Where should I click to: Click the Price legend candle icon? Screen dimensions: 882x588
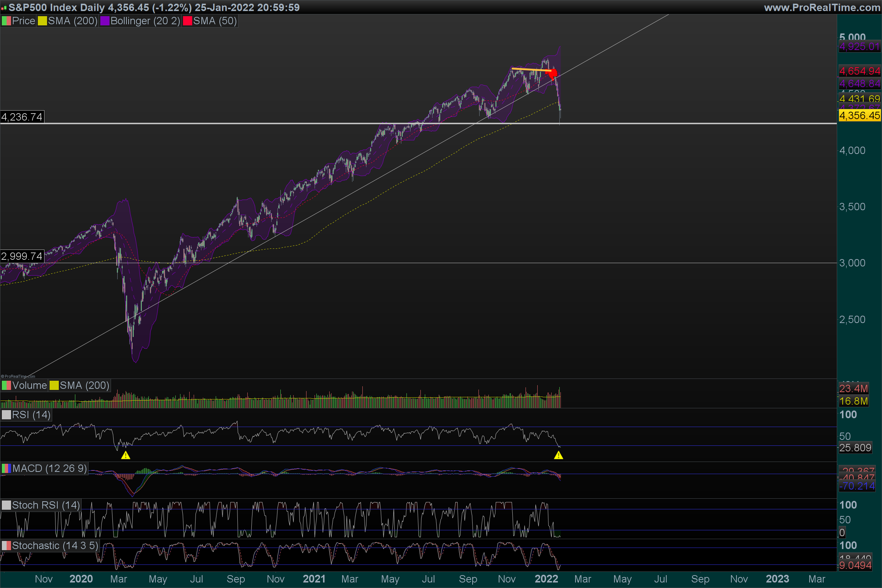click(x=6, y=21)
